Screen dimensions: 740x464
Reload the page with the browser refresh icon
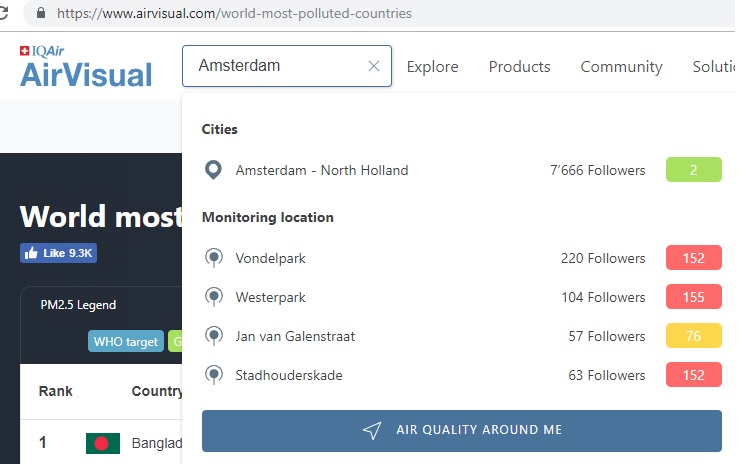(x=4, y=13)
